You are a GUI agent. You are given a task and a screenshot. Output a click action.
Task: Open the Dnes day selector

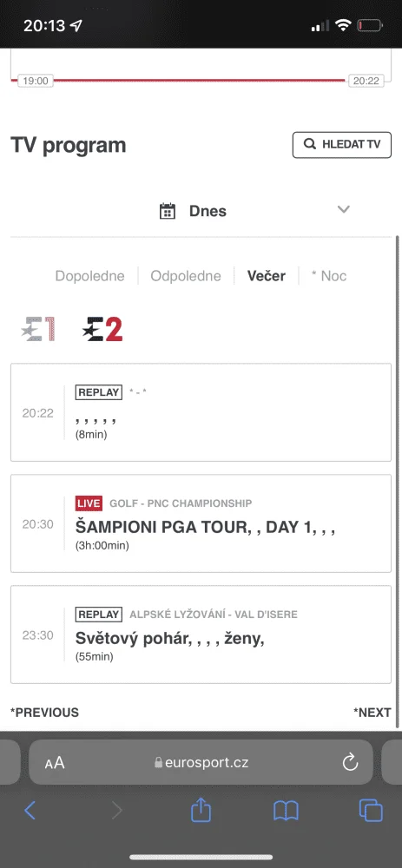201,211
